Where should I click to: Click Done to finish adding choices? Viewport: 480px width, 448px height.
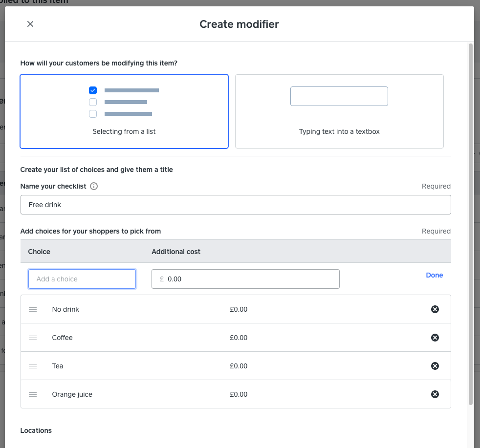[434, 275]
